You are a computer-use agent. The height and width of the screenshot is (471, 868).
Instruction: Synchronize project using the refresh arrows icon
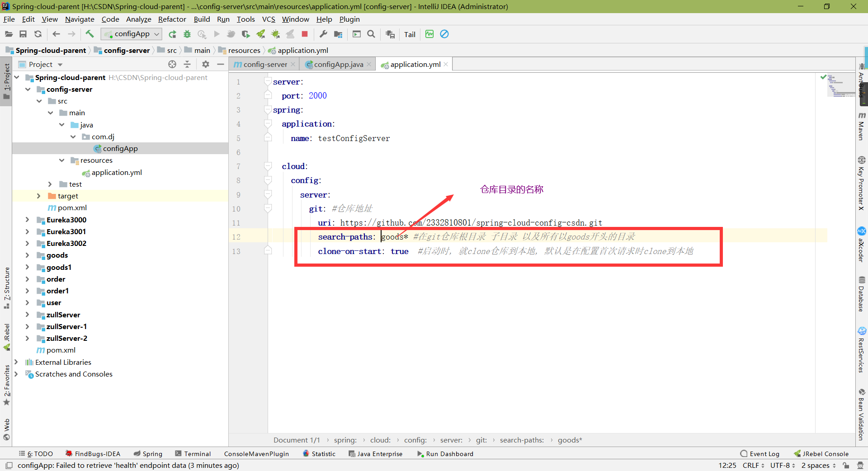(x=38, y=34)
